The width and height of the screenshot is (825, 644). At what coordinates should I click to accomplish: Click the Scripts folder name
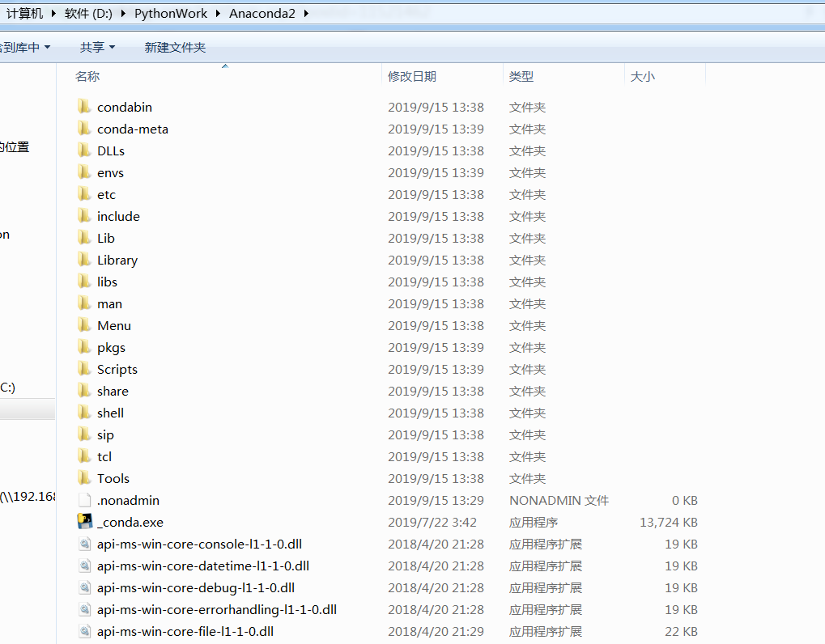pyautogui.click(x=117, y=369)
